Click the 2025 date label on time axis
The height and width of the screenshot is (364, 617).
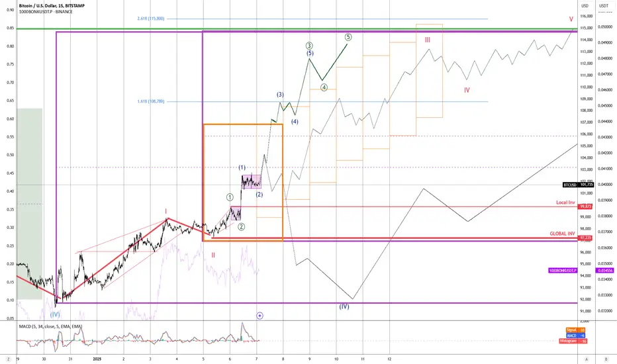[97, 359]
